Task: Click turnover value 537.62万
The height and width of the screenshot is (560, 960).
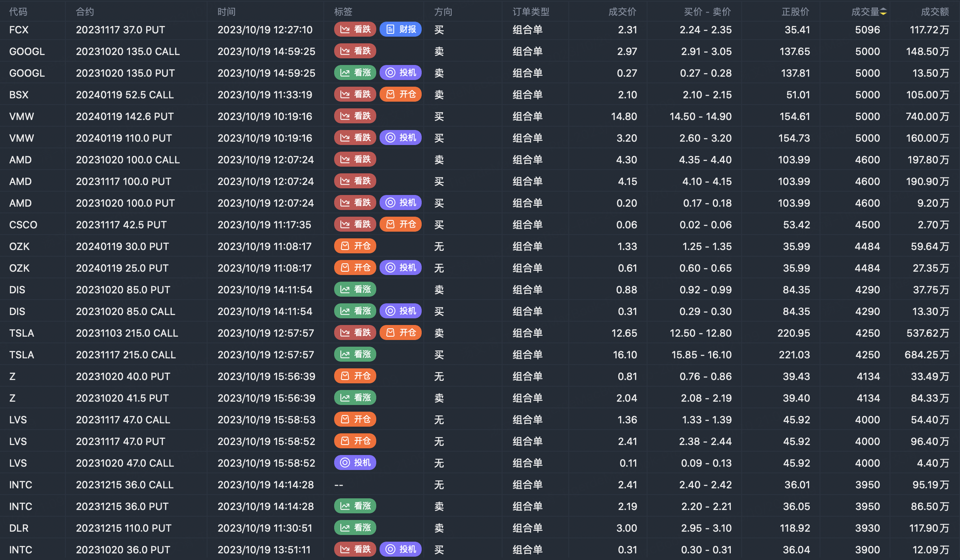Action: click(x=928, y=333)
